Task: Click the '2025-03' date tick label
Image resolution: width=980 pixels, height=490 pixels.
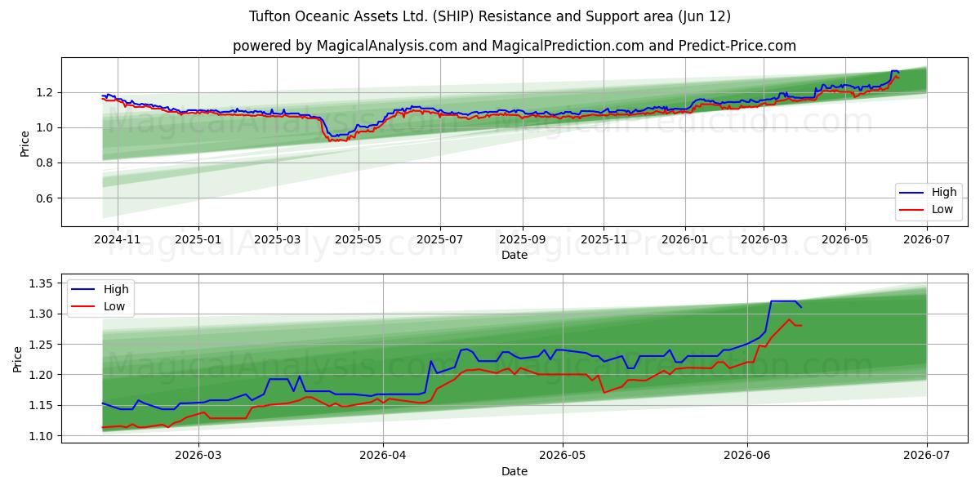Action: 277,240
